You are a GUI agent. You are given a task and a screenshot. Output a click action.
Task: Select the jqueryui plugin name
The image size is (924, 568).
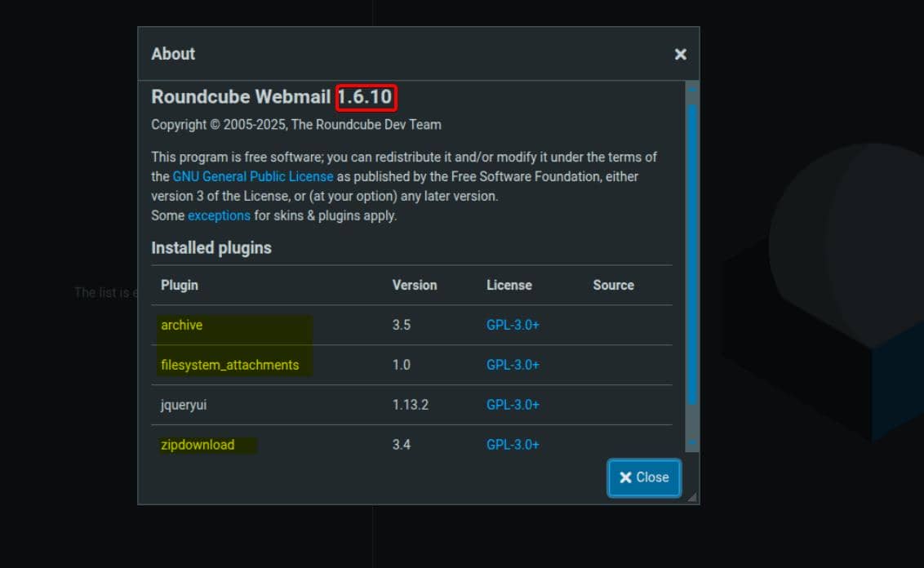tap(184, 406)
